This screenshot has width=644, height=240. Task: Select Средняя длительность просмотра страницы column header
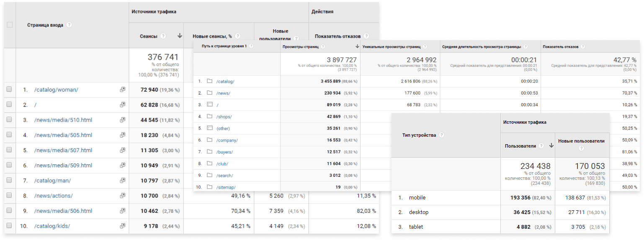tap(482, 47)
